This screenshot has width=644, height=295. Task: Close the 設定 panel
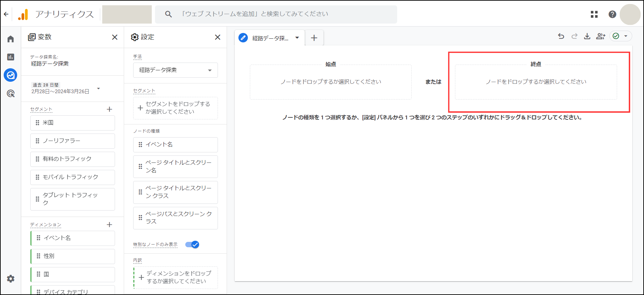[218, 37]
